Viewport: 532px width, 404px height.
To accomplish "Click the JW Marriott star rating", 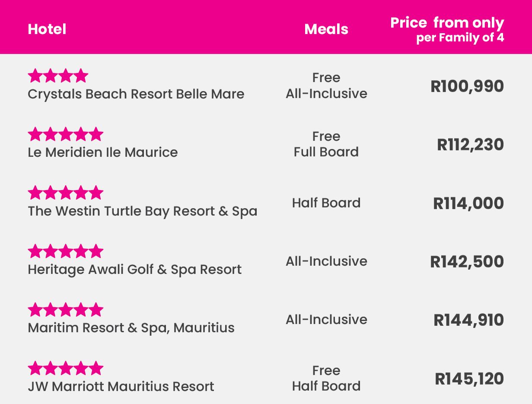I will (x=66, y=369).
